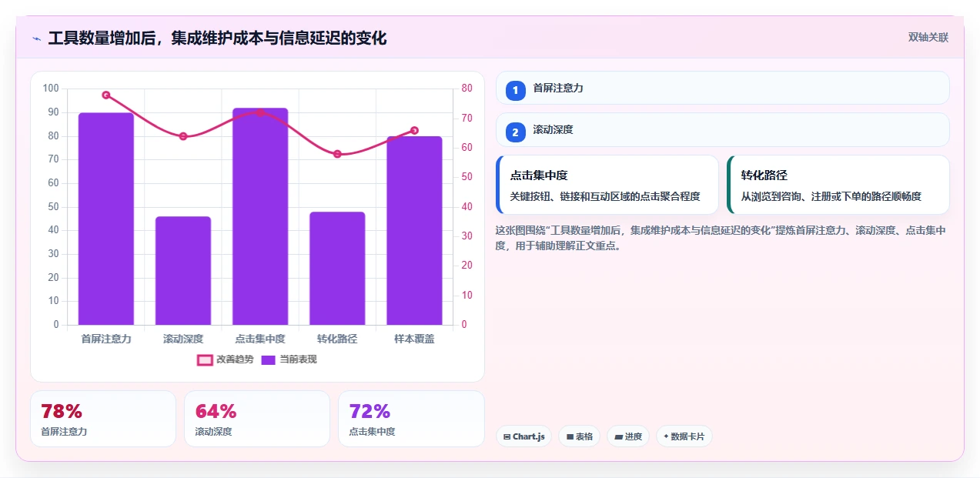Image resolution: width=980 pixels, height=478 pixels.
Task: Click the number 1 badge icon
Action: 516,89
